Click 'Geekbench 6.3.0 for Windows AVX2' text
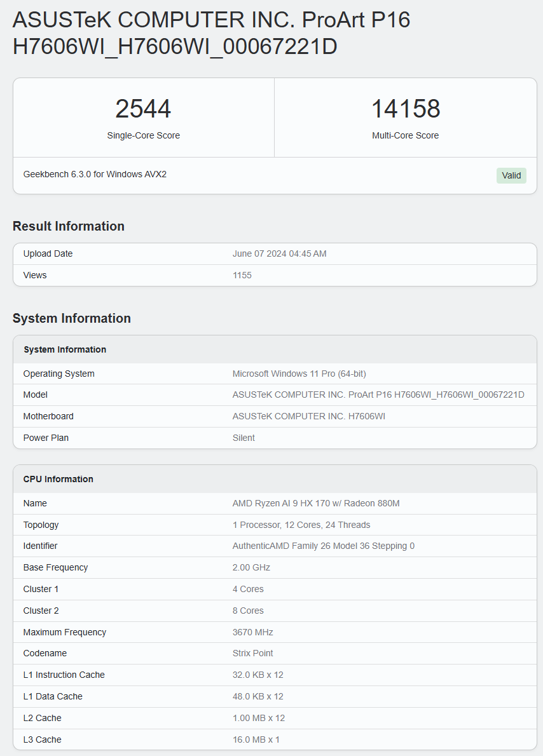This screenshot has width=543, height=756. [x=95, y=174]
